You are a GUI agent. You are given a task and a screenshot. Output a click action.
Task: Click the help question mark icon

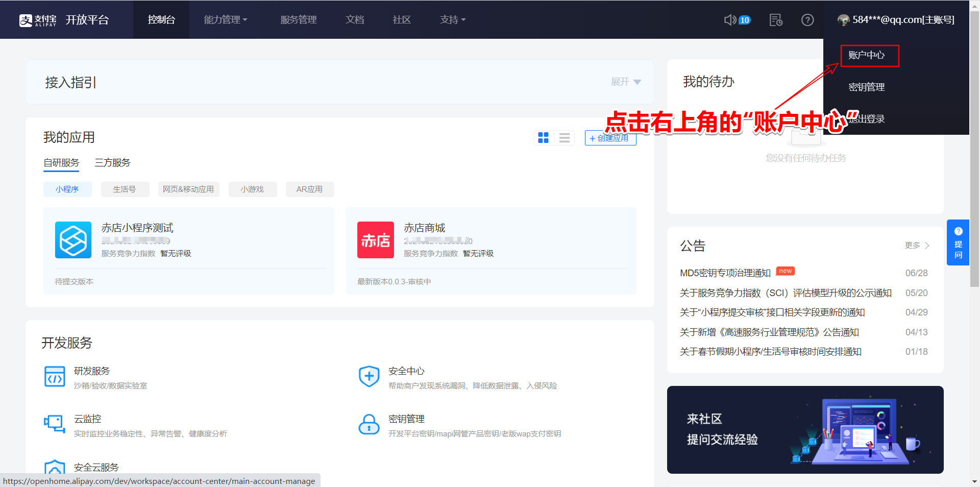(x=807, y=20)
